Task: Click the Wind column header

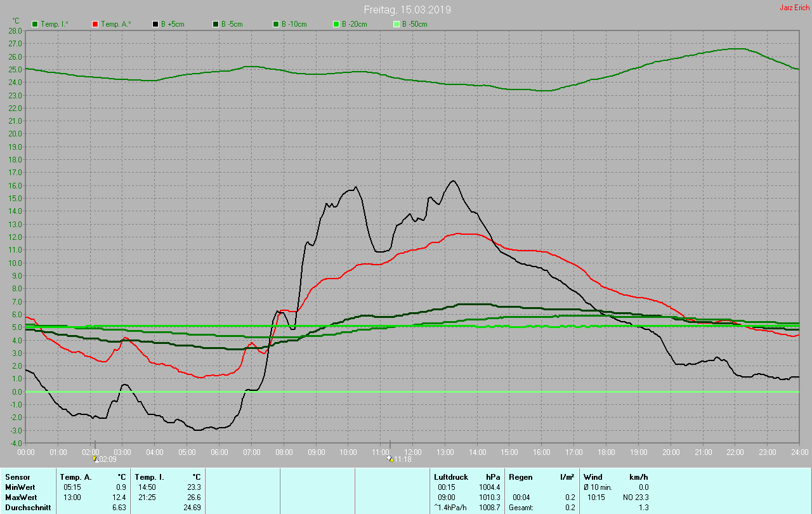Action: click(x=593, y=477)
